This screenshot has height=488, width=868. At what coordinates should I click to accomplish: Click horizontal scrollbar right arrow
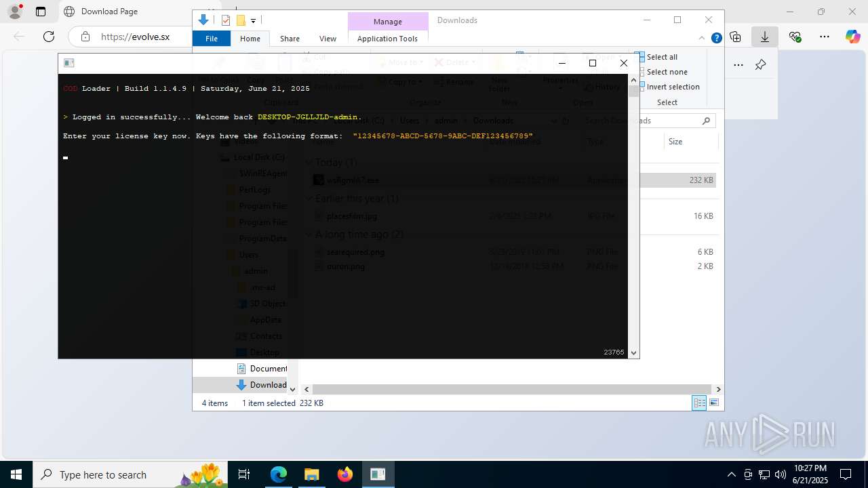[718, 389]
